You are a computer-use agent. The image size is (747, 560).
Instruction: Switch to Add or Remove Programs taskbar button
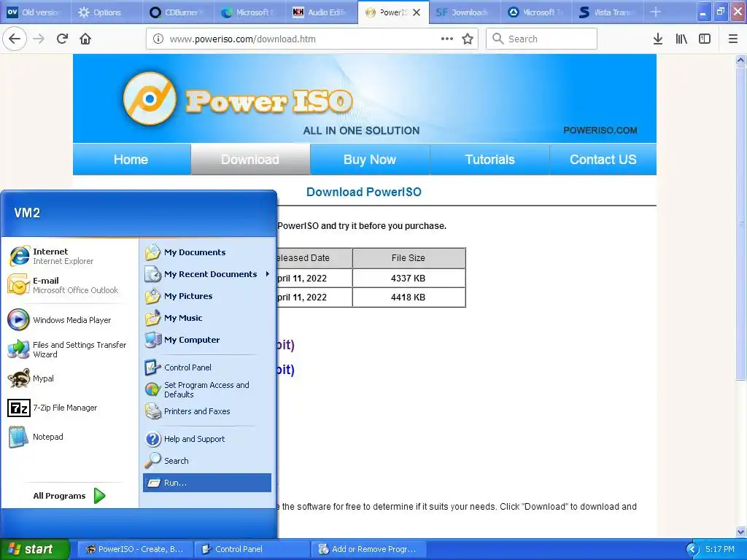tap(368, 549)
